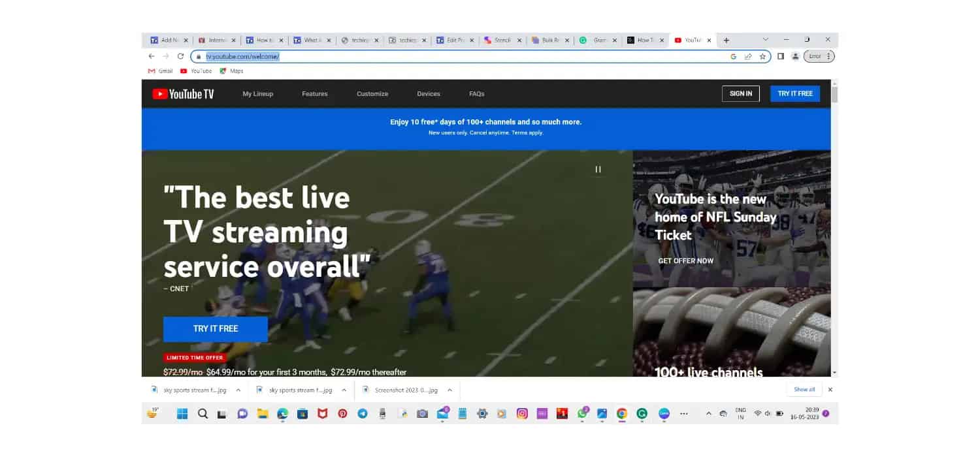Image resolution: width=980 pixels, height=457 pixels.
Task: Click the Google icon in address bar
Action: (x=734, y=56)
